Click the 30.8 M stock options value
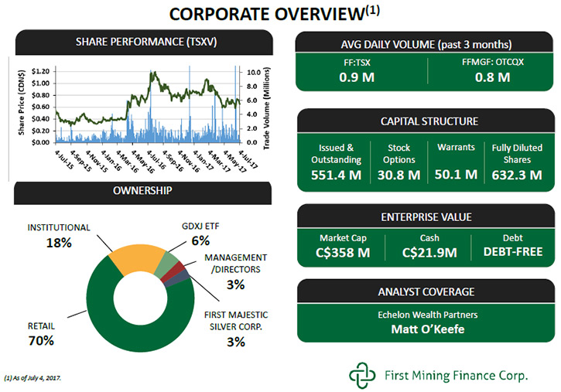The width and height of the screenshot is (561, 392). 399,175
